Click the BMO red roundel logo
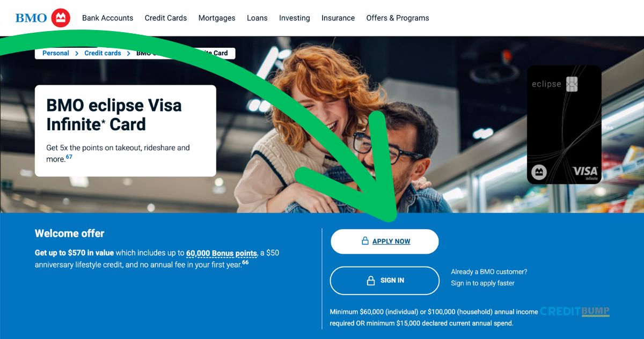Image resolution: width=644 pixels, height=339 pixels. 61,18
